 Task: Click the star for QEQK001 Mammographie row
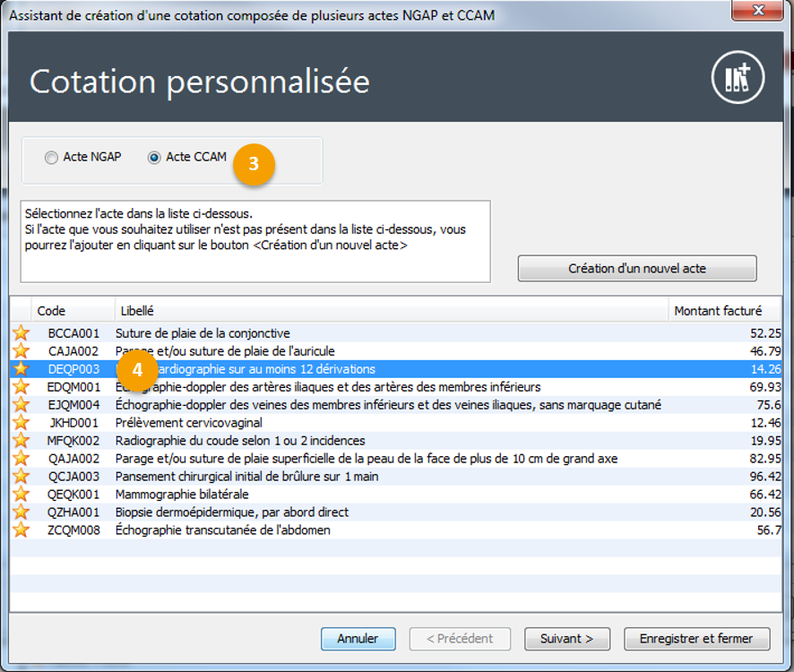(x=21, y=495)
